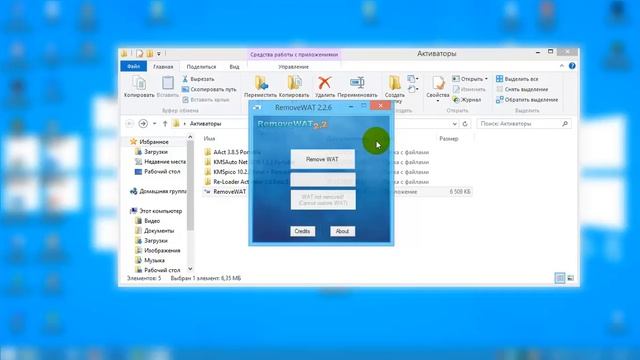Click the Открыть command in ribbon
Screen dimensions: 640x360
tap(468, 79)
